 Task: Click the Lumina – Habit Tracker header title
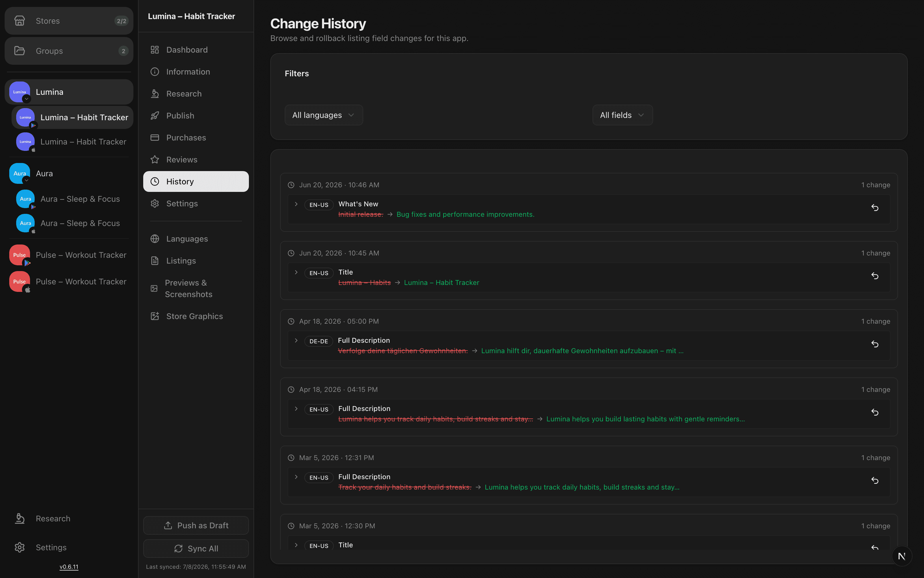[x=191, y=16]
